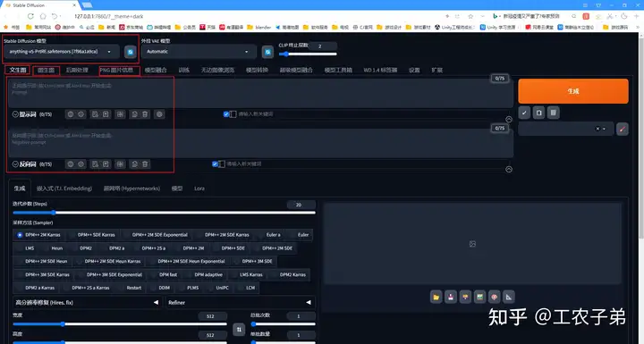Switch to the 图生图 tab

(x=46, y=71)
